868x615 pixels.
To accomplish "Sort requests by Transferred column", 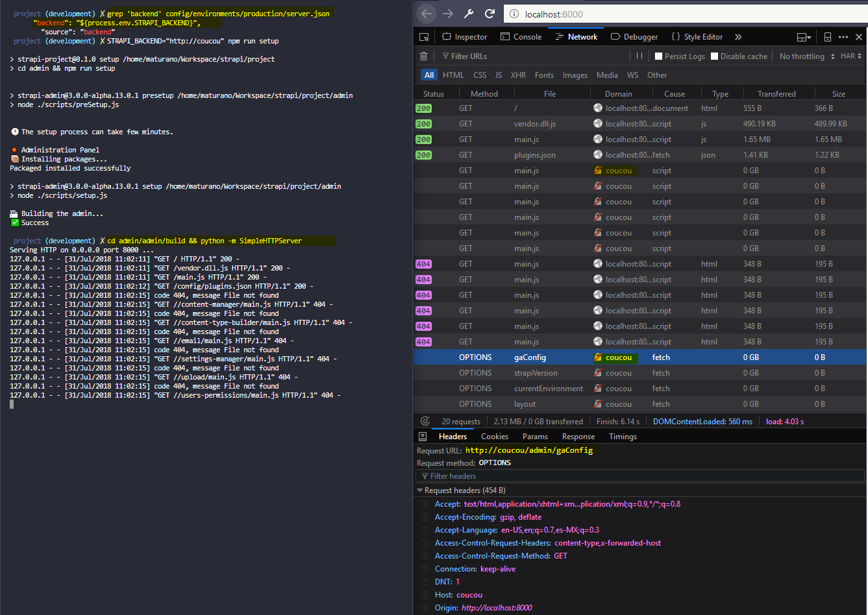I will click(x=776, y=94).
